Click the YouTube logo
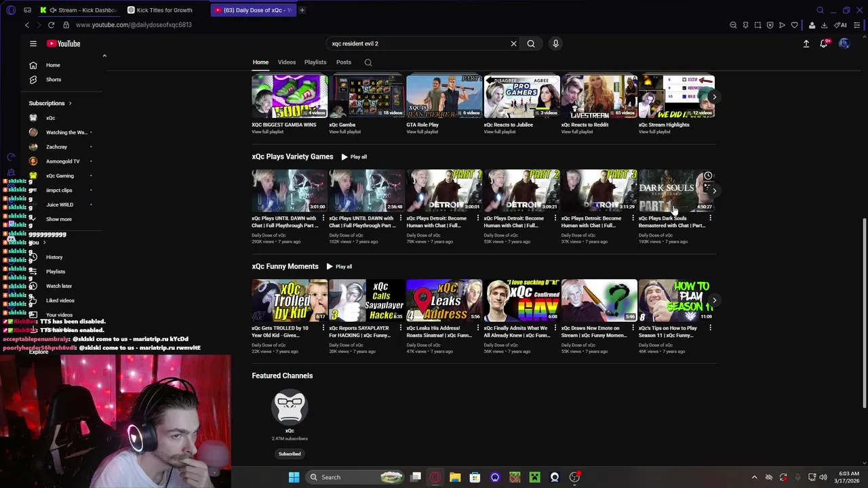This screenshot has height=488, width=868. tap(64, 43)
